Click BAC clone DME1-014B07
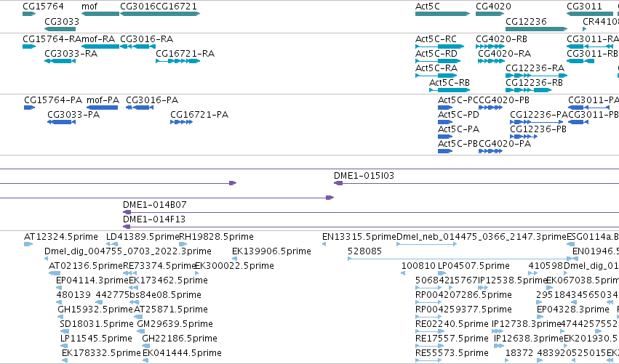This screenshot has height=364, width=619. pyautogui.click(x=155, y=205)
